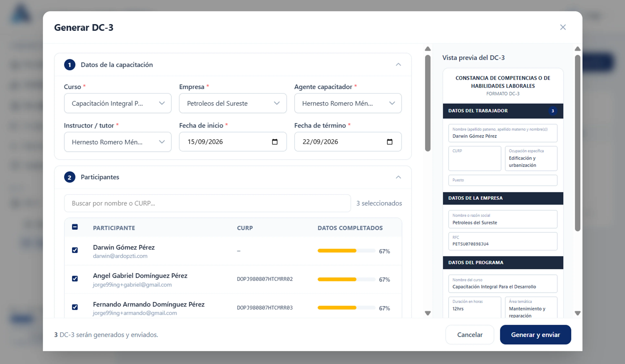Close the Generar DC-3 dialog with the X
Image resolution: width=625 pixels, height=364 pixels.
pos(563,27)
